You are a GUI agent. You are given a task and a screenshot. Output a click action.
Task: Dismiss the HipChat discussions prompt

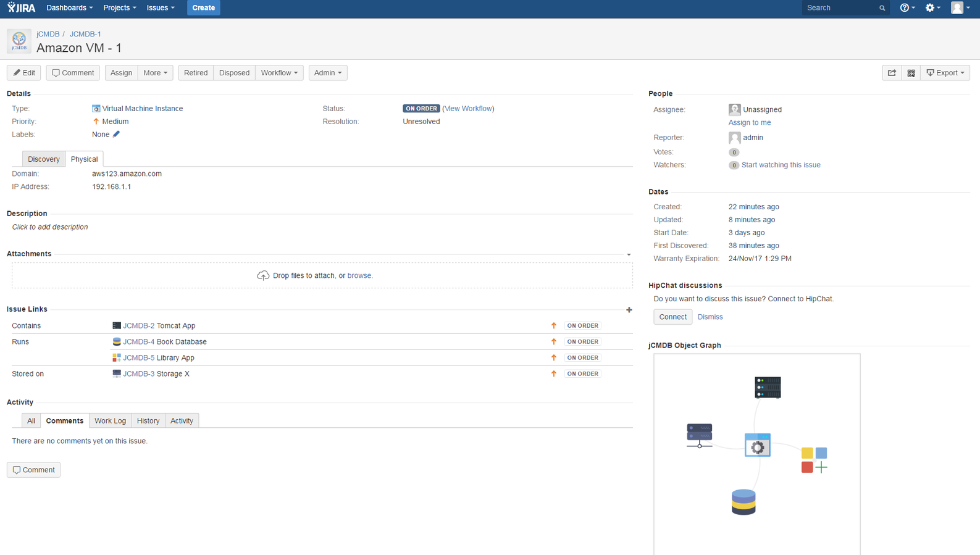[x=710, y=317]
